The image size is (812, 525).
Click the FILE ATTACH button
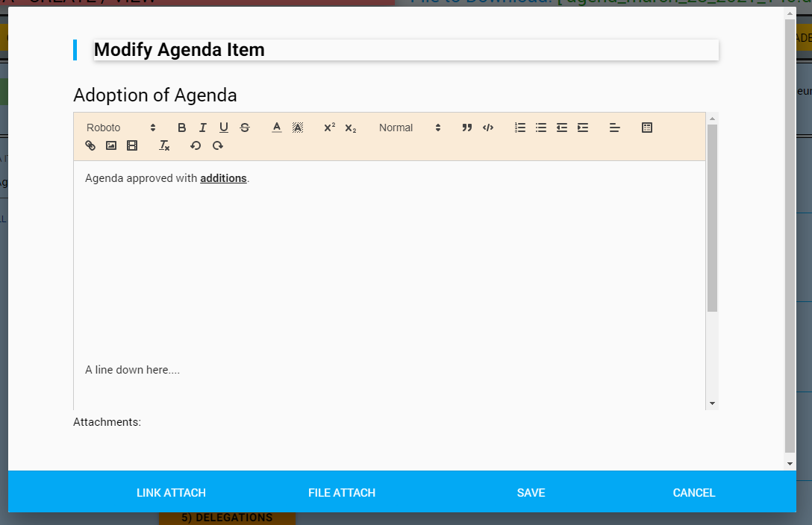point(342,493)
